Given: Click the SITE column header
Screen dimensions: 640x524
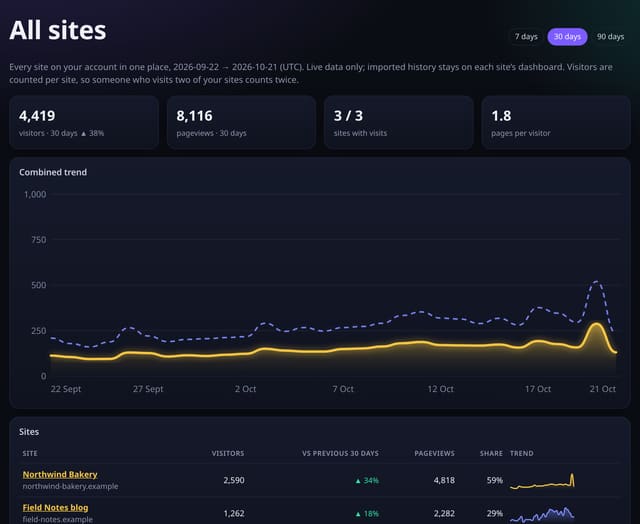Looking at the screenshot, I should (30, 453).
